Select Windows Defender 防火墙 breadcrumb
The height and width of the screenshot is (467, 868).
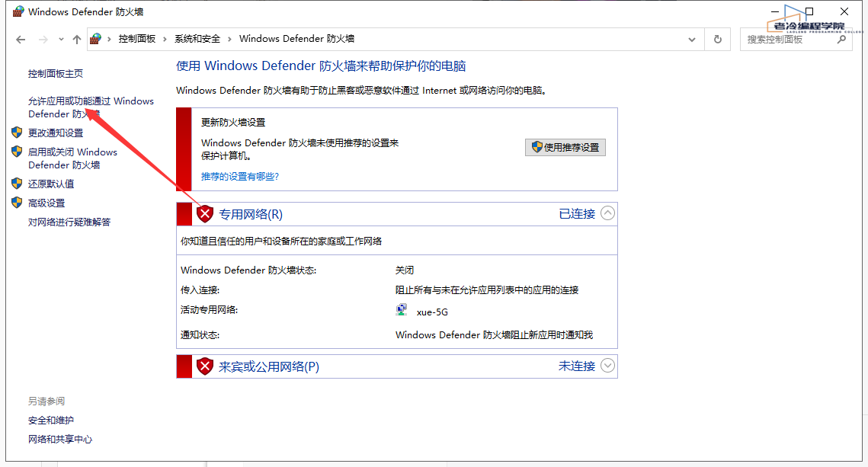pos(296,39)
